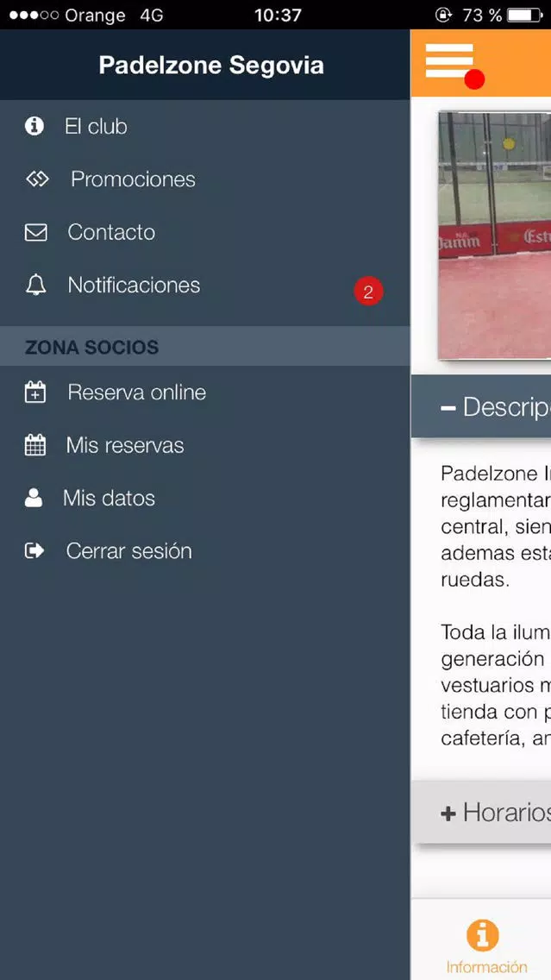
Task: Click the Notificaciones bell icon
Action: (35, 285)
